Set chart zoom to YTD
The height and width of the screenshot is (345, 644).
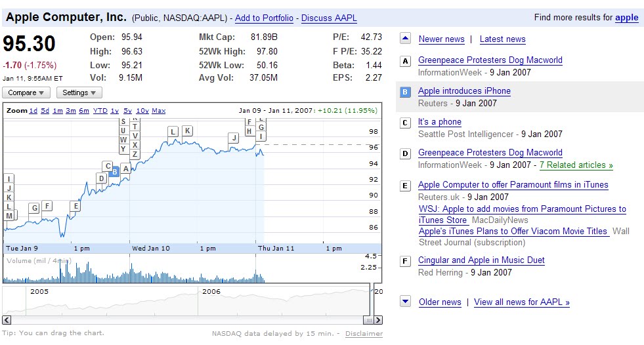100,111
